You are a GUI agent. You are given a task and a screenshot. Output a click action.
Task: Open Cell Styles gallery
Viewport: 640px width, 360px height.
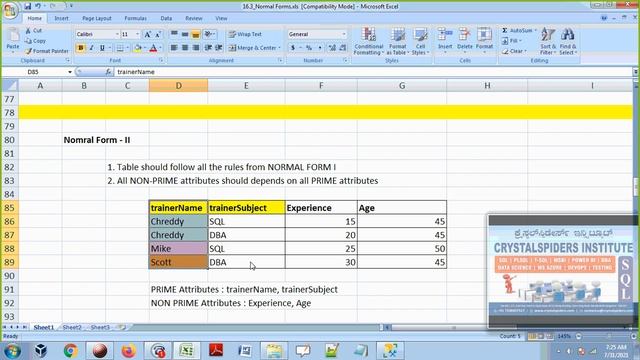[x=420, y=41]
